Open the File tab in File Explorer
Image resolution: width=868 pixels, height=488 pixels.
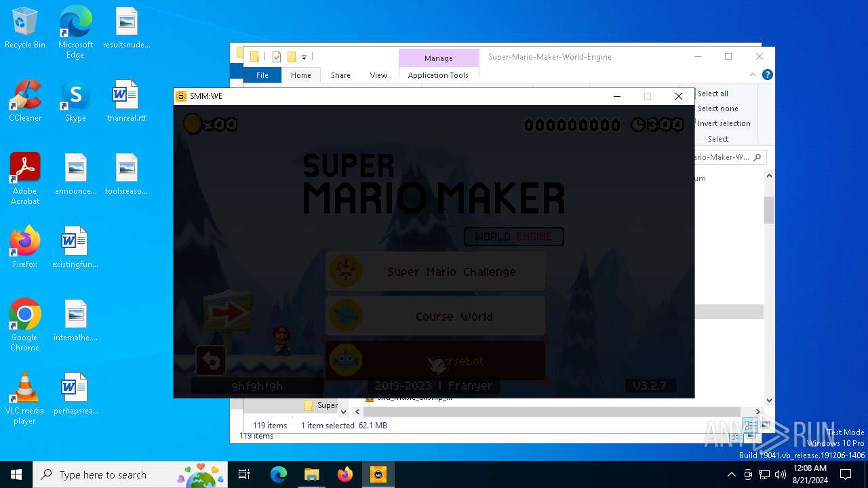click(262, 75)
